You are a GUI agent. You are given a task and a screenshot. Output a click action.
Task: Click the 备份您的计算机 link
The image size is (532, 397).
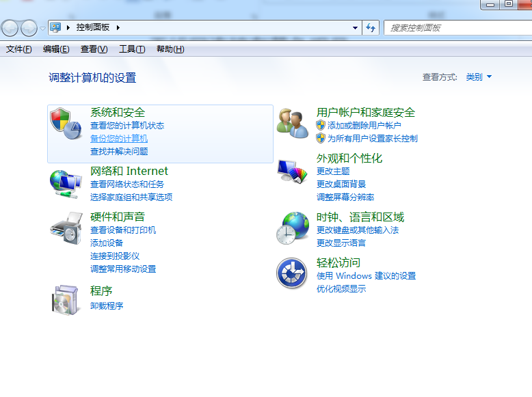119,139
